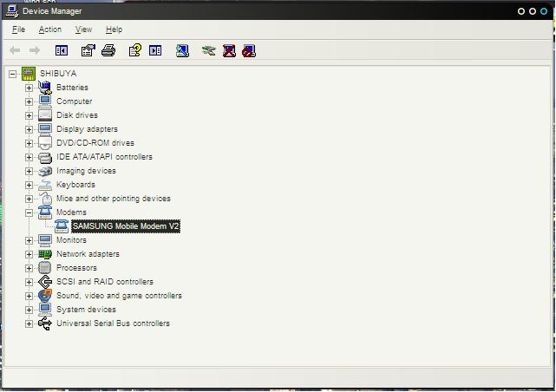Select Sound, video and game controllers label

coord(119,296)
